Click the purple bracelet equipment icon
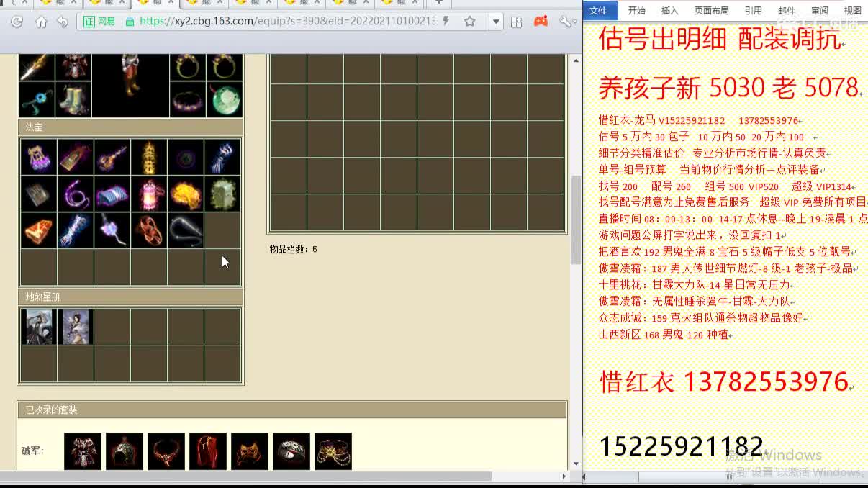 click(188, 99)
